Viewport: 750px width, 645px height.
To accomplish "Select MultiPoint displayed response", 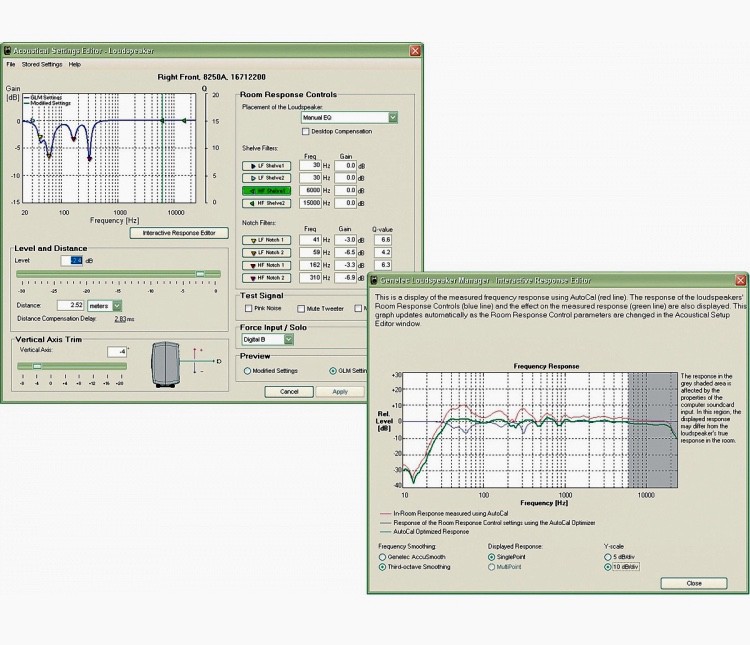I will [491, 567].
